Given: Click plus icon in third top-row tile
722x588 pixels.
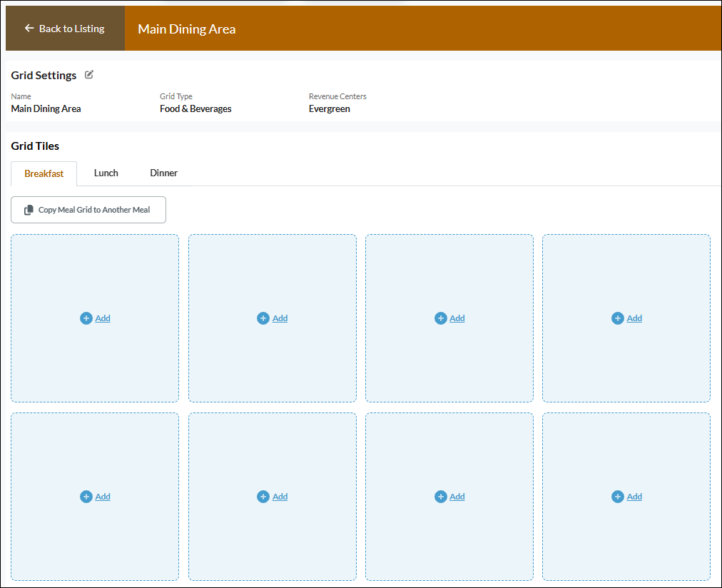Looking at the screenshot, I should (x=441, y=318).
